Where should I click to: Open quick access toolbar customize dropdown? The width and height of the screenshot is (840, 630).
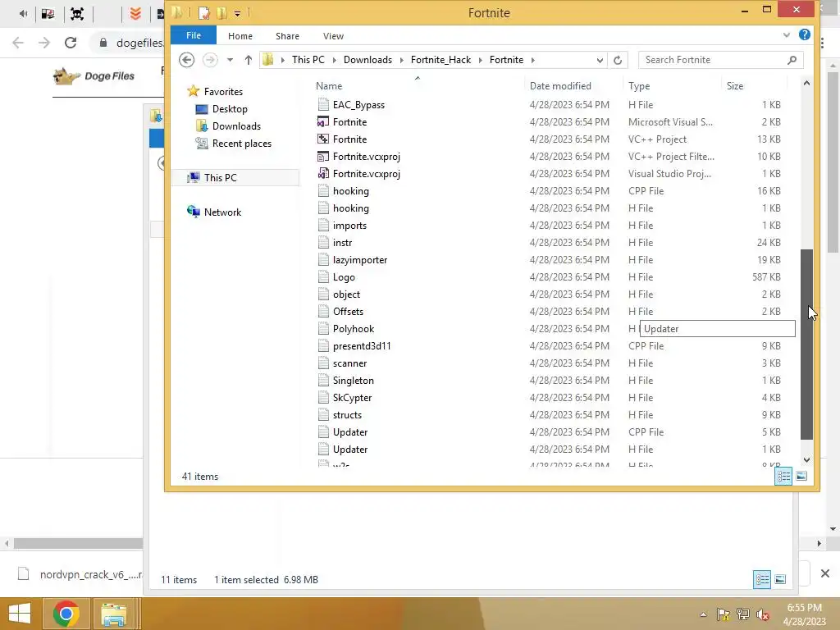(x=237, y=13)
